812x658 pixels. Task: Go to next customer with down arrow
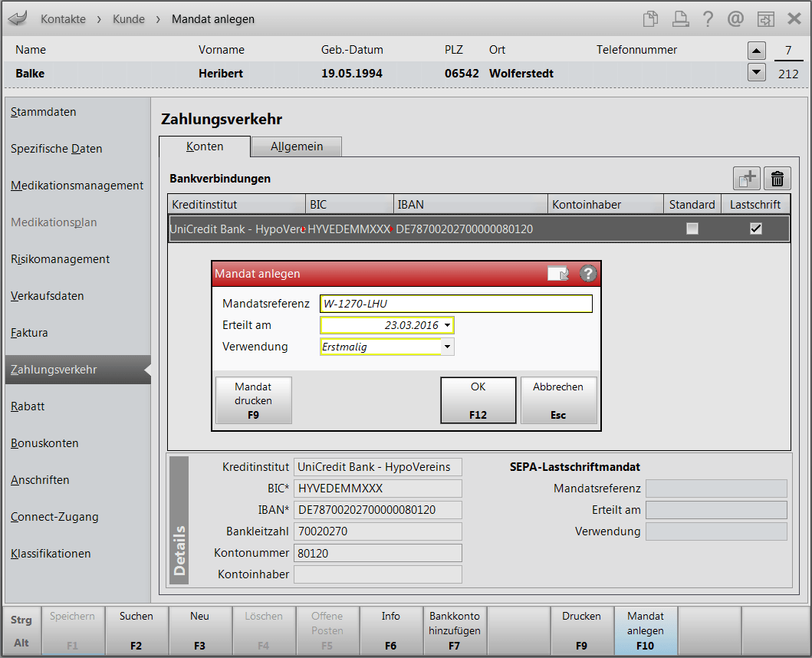(x=757, y=72)
